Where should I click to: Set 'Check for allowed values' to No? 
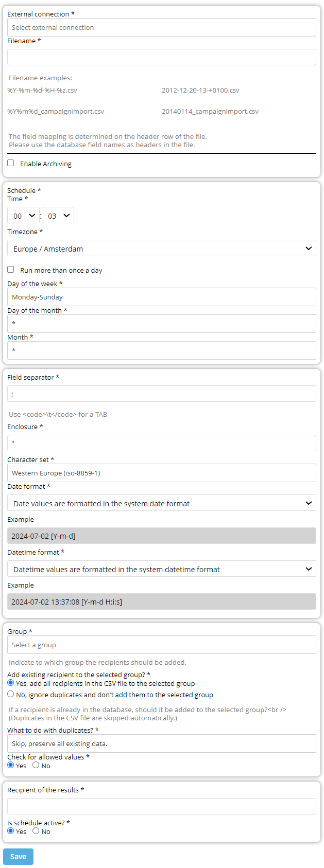tap(36, 765)
